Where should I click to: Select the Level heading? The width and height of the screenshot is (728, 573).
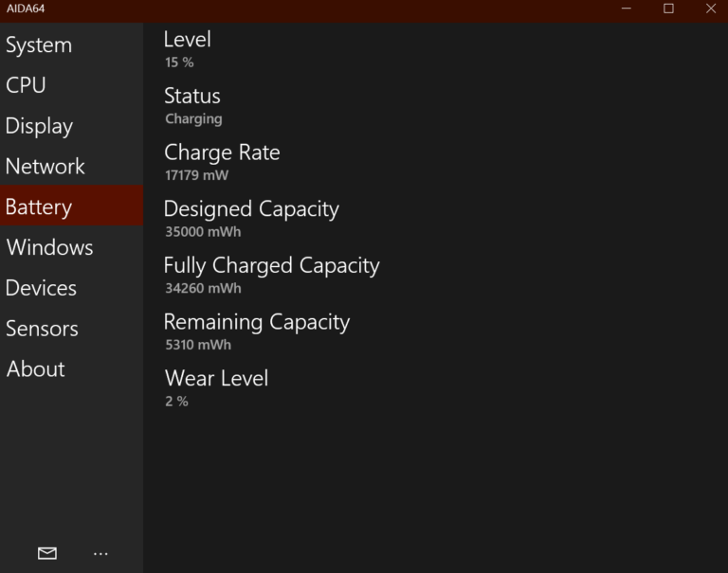point(188,39)
